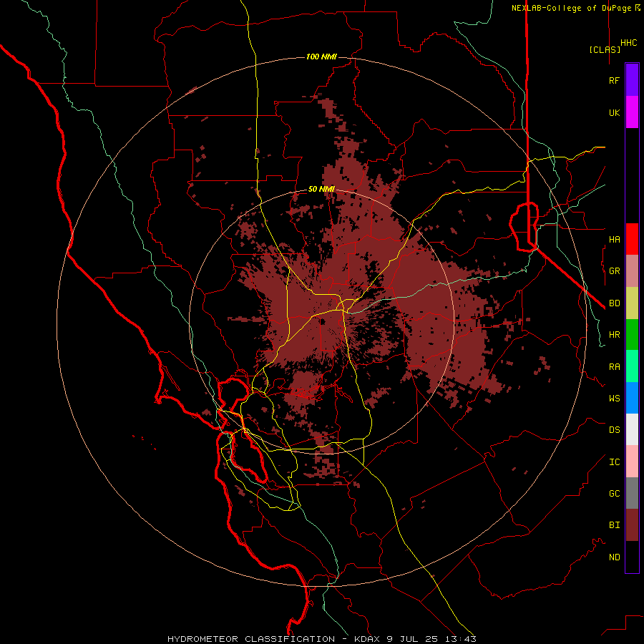
Task: Click the BI legend label
Action: (614, 525)
